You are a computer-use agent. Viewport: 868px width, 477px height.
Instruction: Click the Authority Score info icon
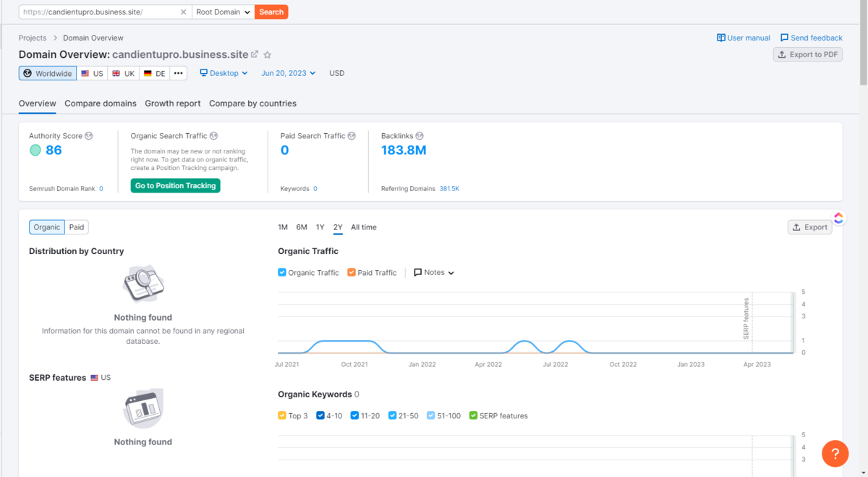(x=89, y=136)
